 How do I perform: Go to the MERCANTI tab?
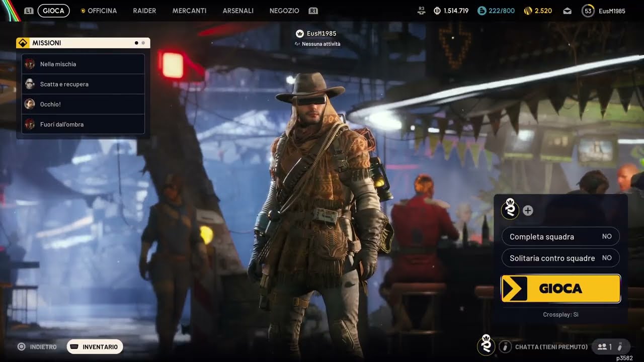[x=189, y=11]
